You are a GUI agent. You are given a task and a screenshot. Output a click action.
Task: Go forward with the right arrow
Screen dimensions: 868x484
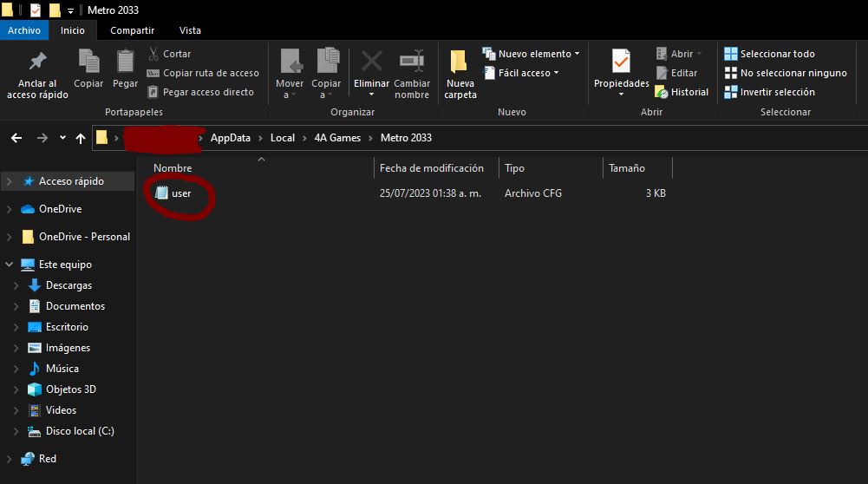pyautogui.click(x=42, y=138)
